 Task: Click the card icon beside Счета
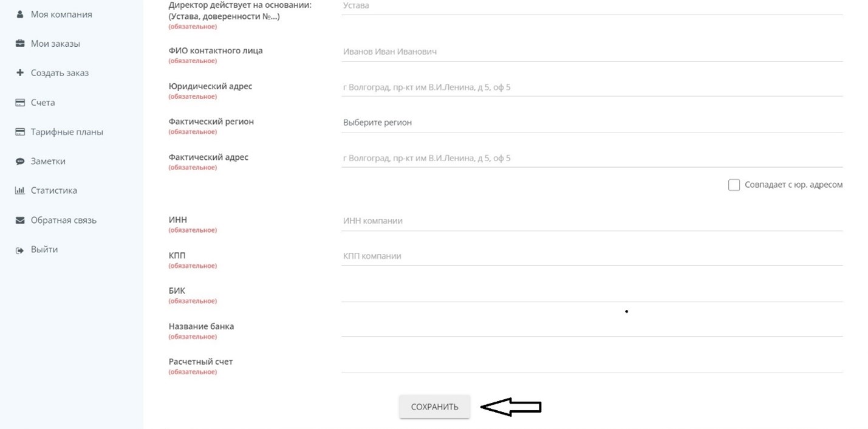click(19, 103)
